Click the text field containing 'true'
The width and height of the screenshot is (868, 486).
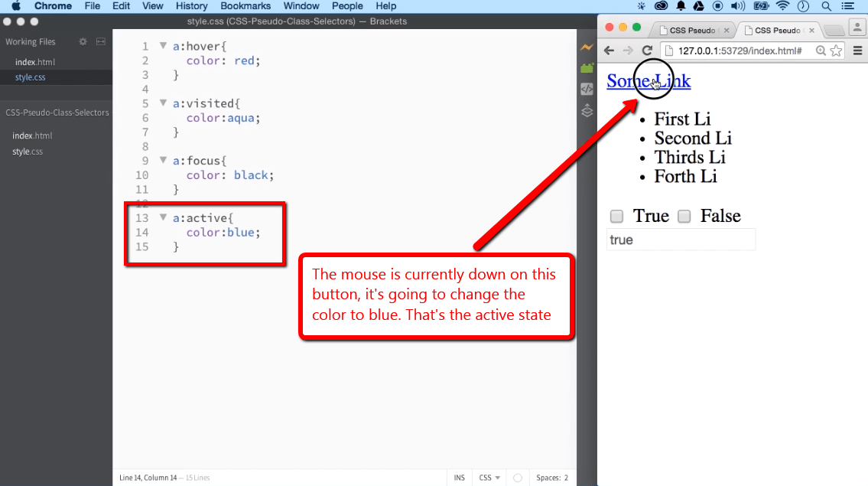(681, 240)
